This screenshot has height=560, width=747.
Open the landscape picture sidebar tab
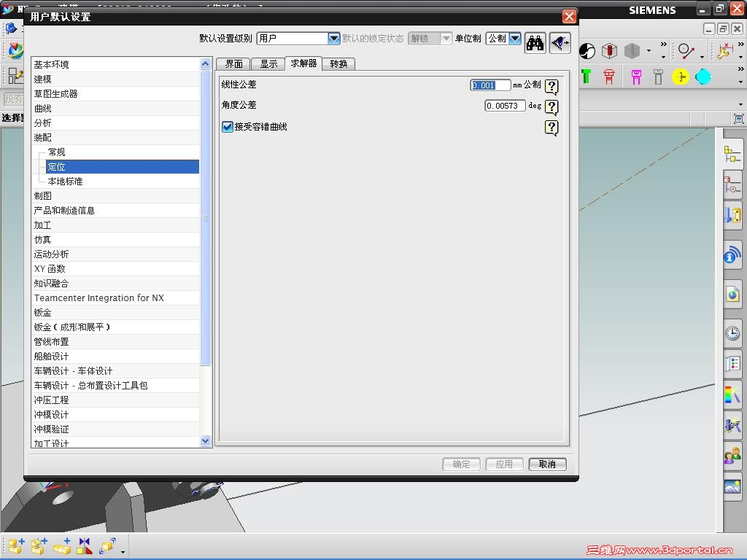pos(732,486)
